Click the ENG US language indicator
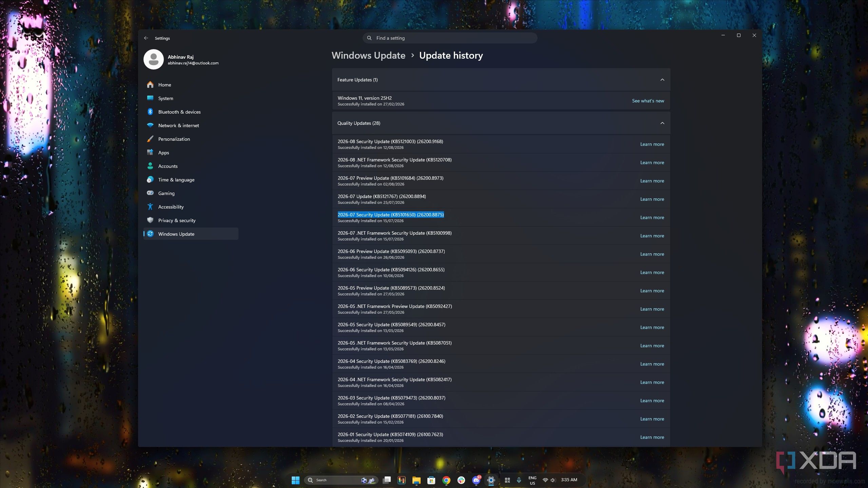The width and height of the screenshot is (868, 488). click(532, 480)
